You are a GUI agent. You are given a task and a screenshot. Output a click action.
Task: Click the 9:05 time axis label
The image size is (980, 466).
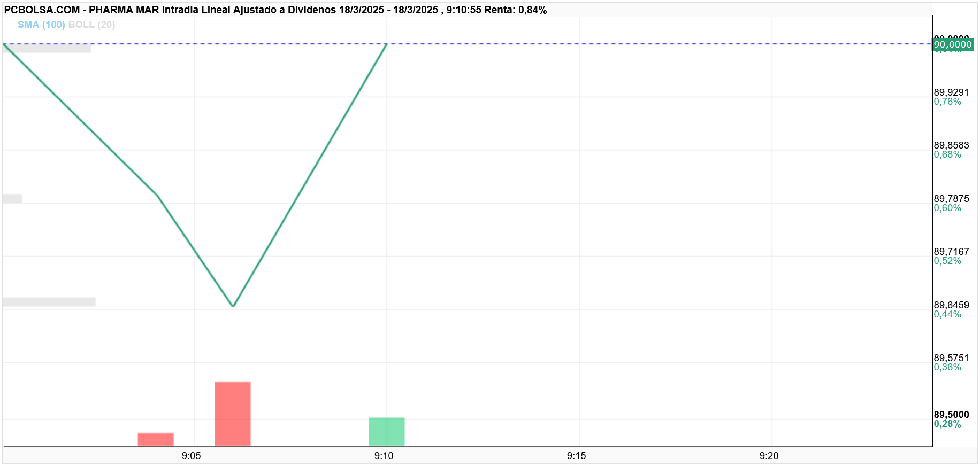[x=191, y=456]
